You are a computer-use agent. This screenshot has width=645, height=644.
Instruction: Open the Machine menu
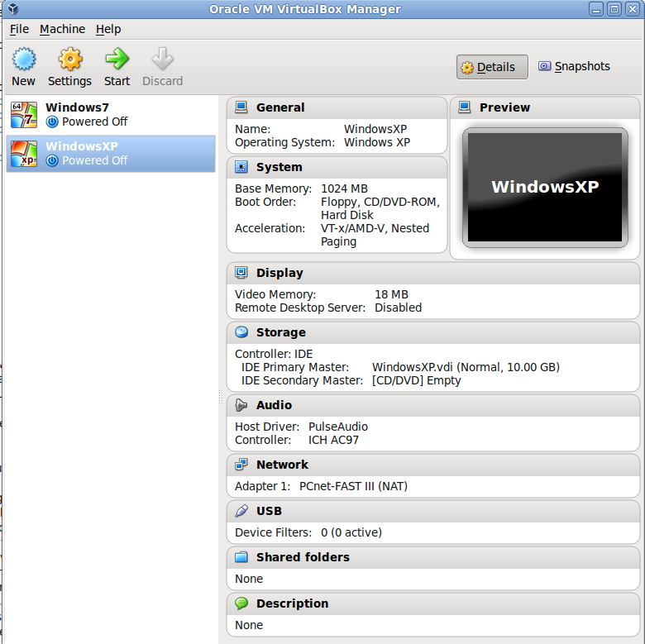click(62, 29)
